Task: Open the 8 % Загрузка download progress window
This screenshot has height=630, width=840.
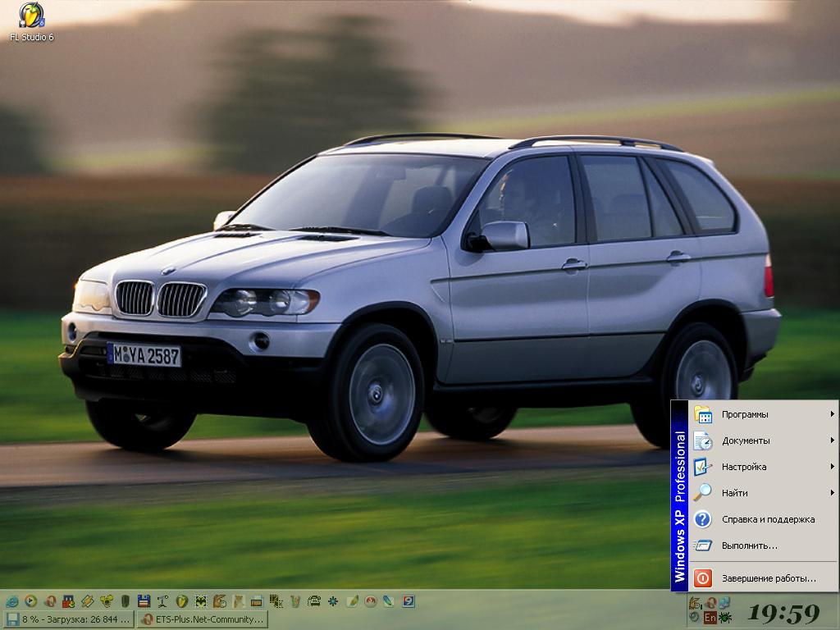Action: point(67,619)
